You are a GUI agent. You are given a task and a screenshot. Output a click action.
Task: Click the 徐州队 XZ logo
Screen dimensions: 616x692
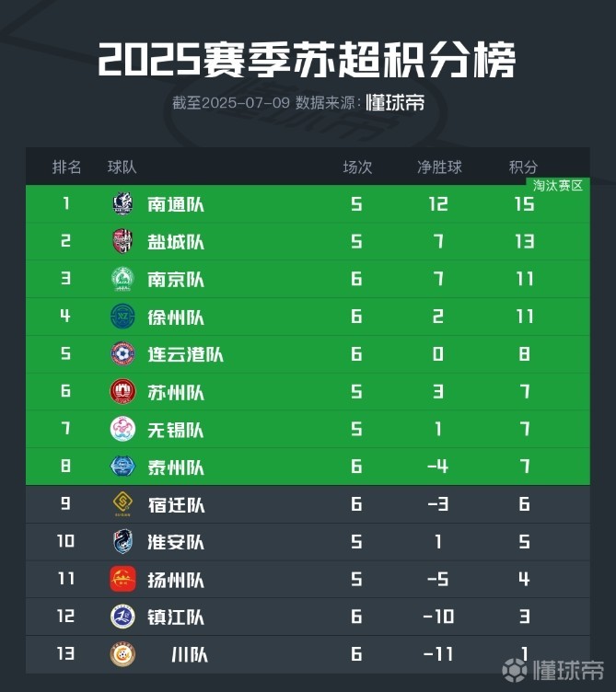coord(122,316)
